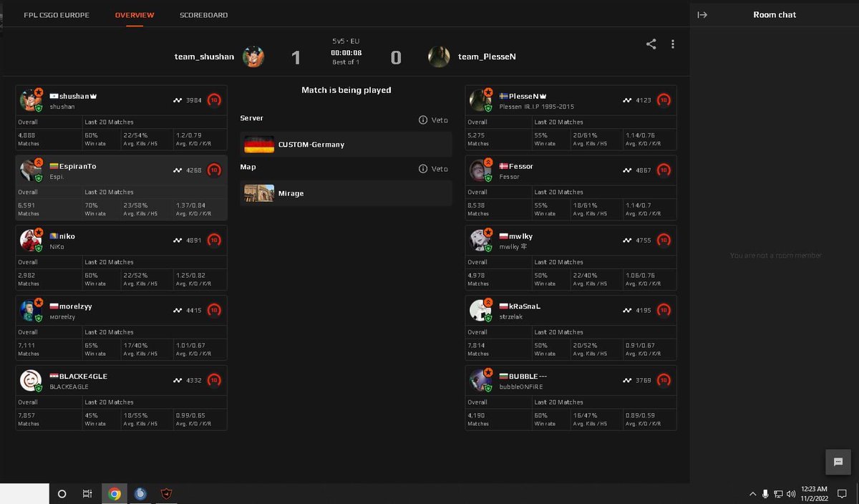Image resolution: width=859 pixels, height=504 pixels.
Task: Open Windows notification center icon
Action: tap(842, 494)
